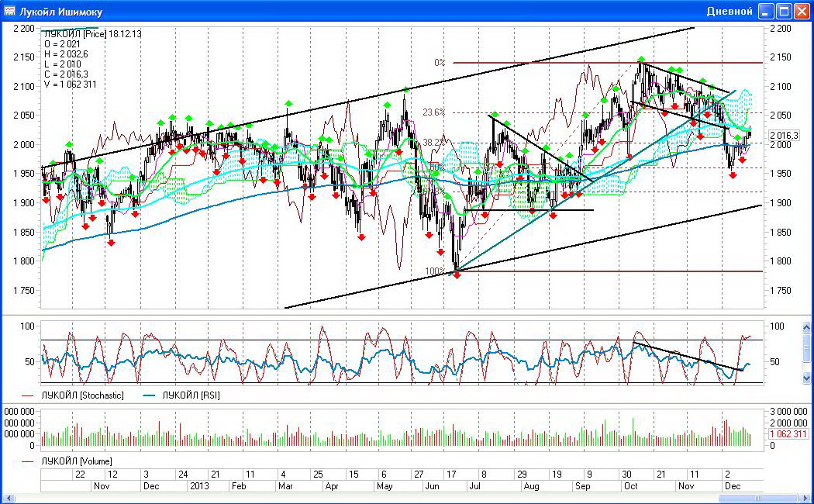
Task: Click the Jul month label on date axis
Action: click(474, 486)
